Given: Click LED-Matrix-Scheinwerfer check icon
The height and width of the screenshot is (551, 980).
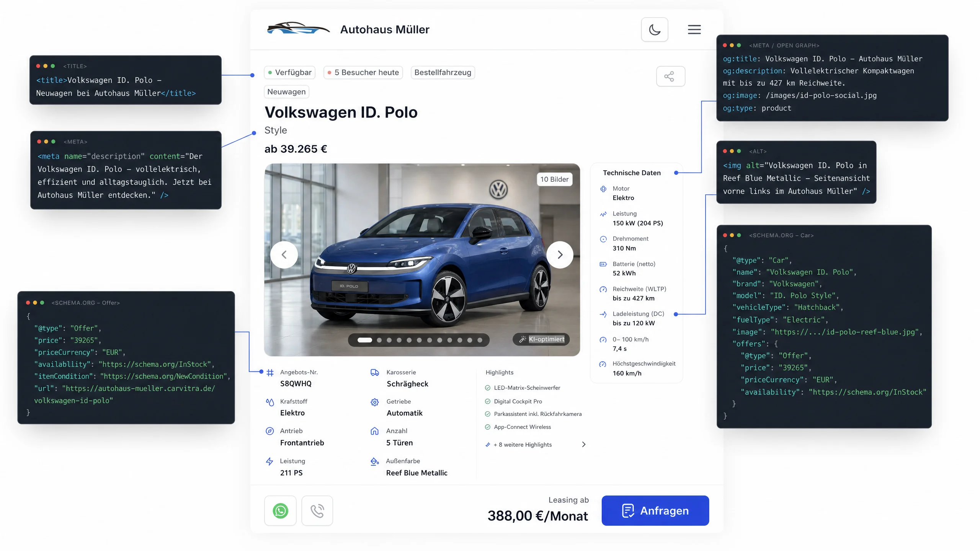Looking at the screenshot, I should point(488,388).
